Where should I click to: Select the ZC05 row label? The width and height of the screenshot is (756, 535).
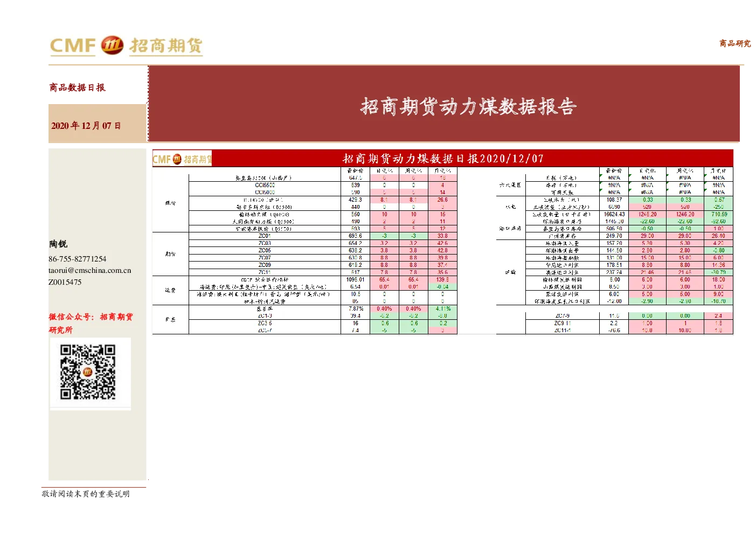(265, 250)
